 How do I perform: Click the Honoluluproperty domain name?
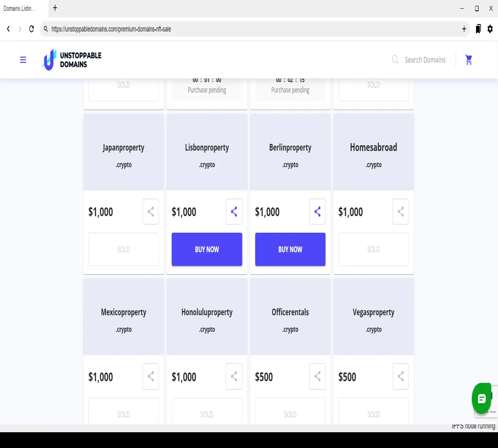(x=207, y=312)
